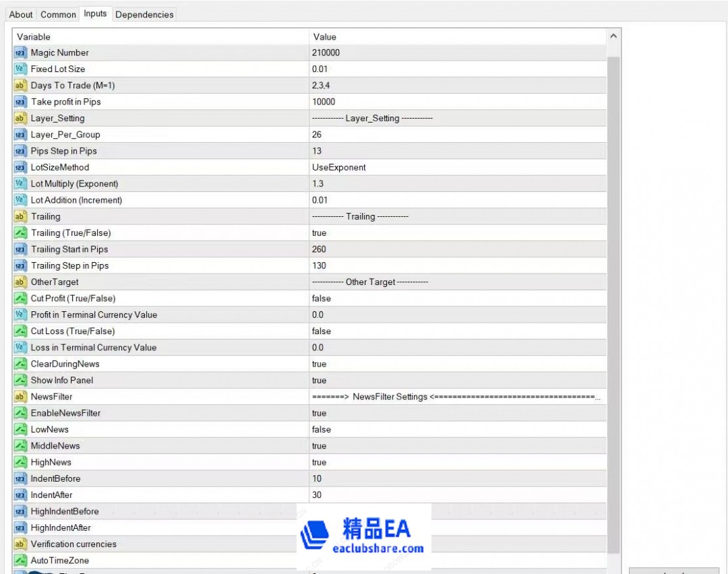
Task: Click the Lot Multiply (Exponent) icon
Action: click(20, 184)
